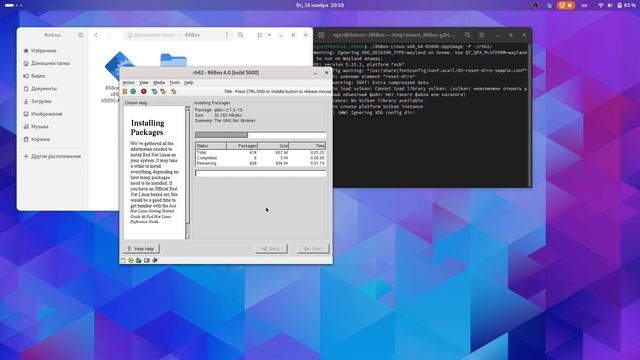Click the Hide Help button in installer
640x360 pixels.
pos(141,249)
